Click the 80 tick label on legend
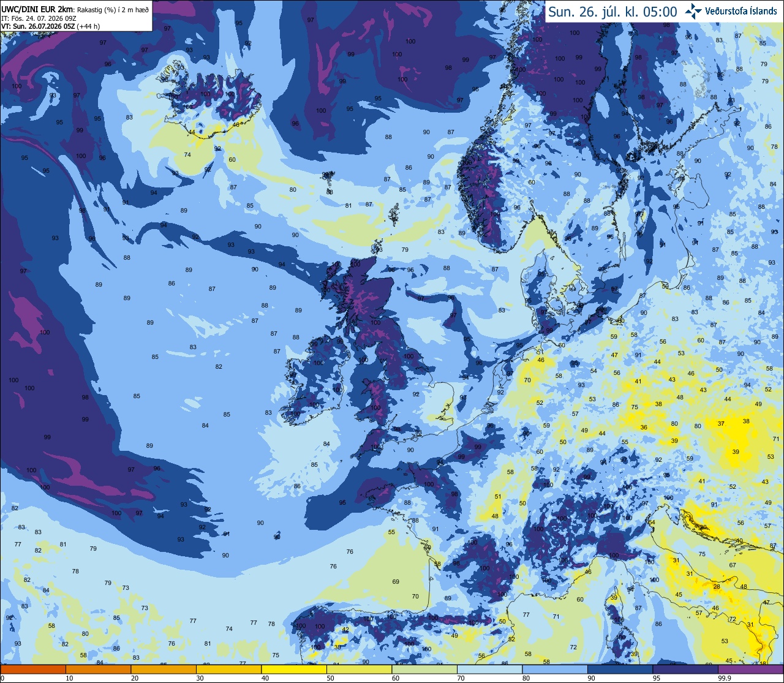Viewport: 784px width, 683px height. click(x=526, y=678)
